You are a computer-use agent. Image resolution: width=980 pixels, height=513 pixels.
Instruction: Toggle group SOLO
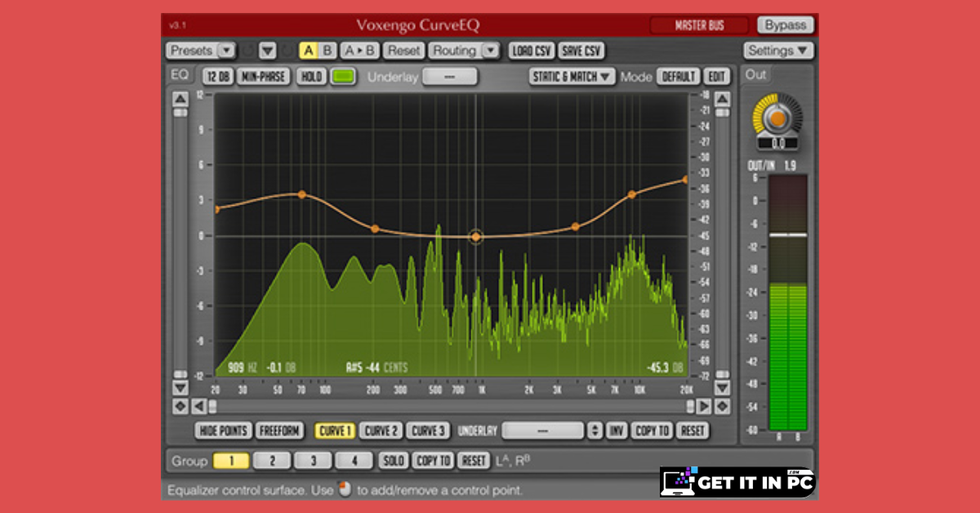point(394,461)
